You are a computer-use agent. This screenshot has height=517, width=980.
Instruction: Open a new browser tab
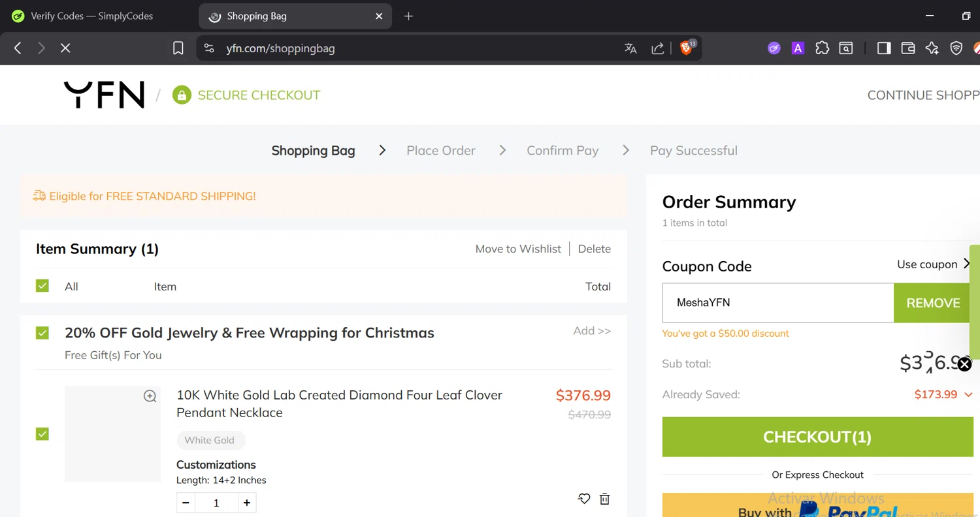[408, 16]
